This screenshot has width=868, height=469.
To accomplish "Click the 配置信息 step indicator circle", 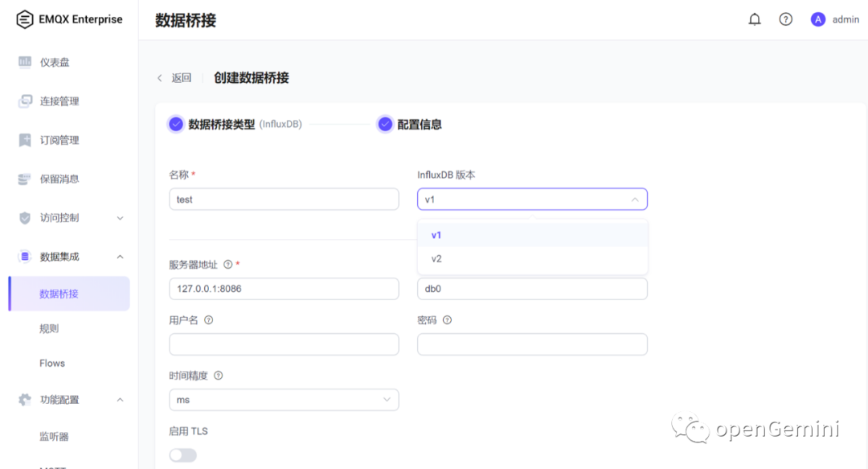I will [x=387, y=124].
